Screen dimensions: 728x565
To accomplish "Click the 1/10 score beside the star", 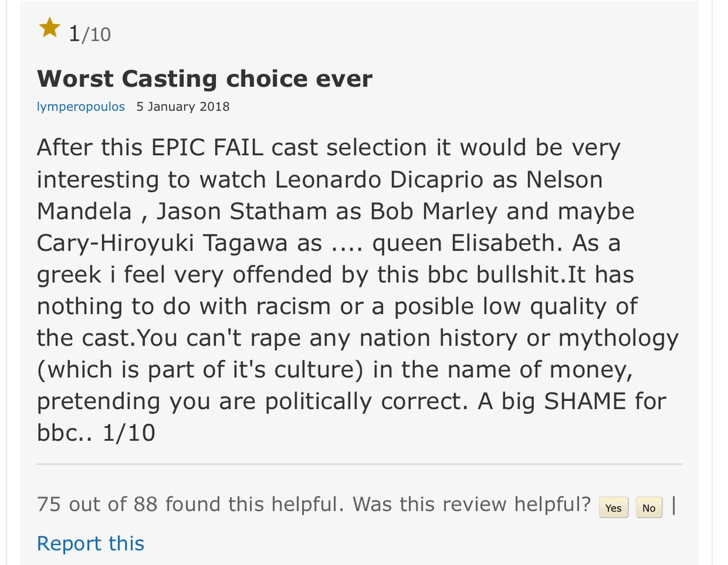I will coord(89,34).
